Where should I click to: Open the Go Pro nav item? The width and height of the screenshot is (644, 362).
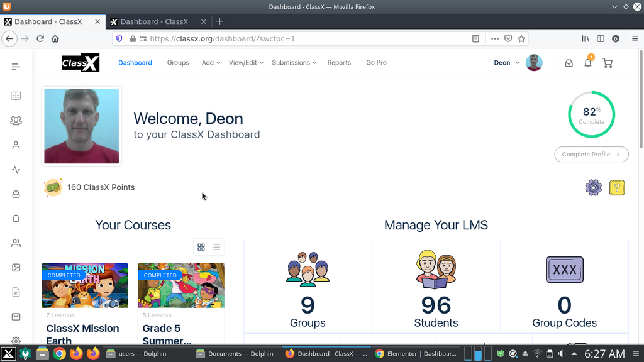[376, 63]
